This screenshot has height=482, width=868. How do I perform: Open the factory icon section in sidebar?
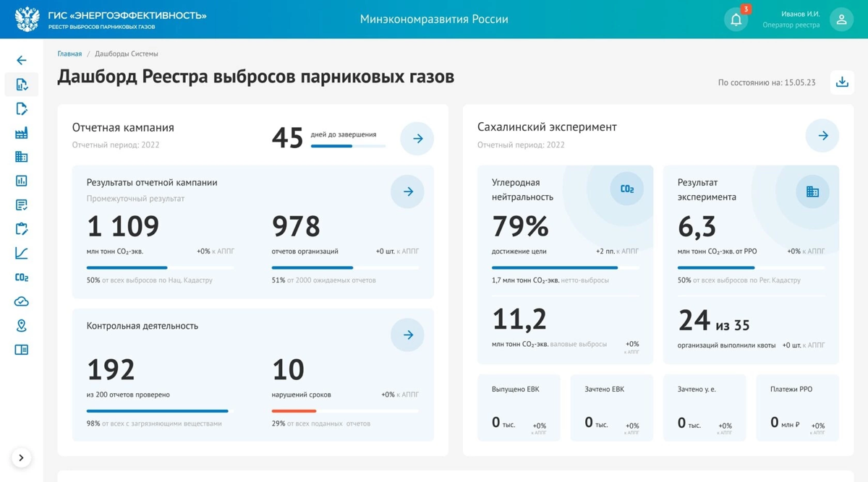[22, 132]
